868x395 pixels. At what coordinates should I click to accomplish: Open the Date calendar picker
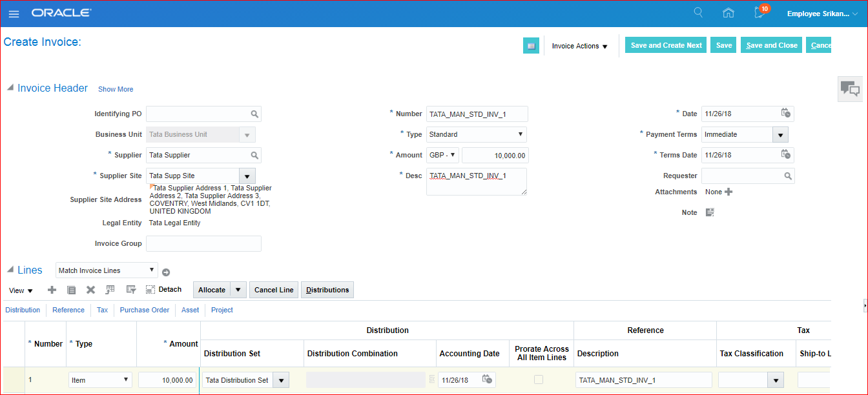coord(785,114)
